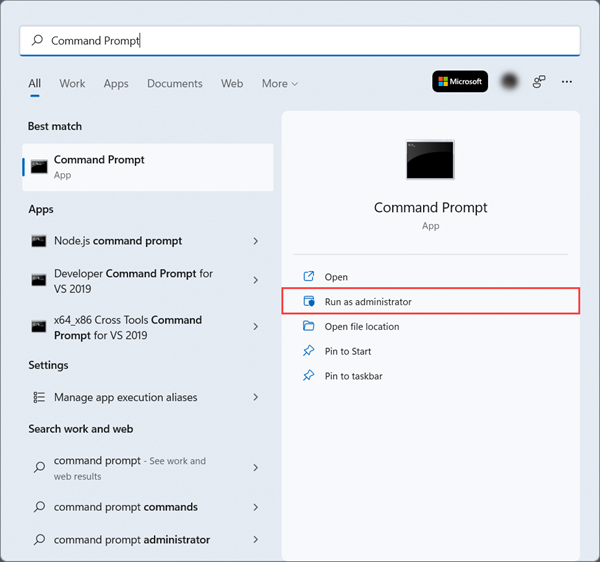Click the Open file location folder icon
Viewport: 600px width, 562px height.
point(308,326)
